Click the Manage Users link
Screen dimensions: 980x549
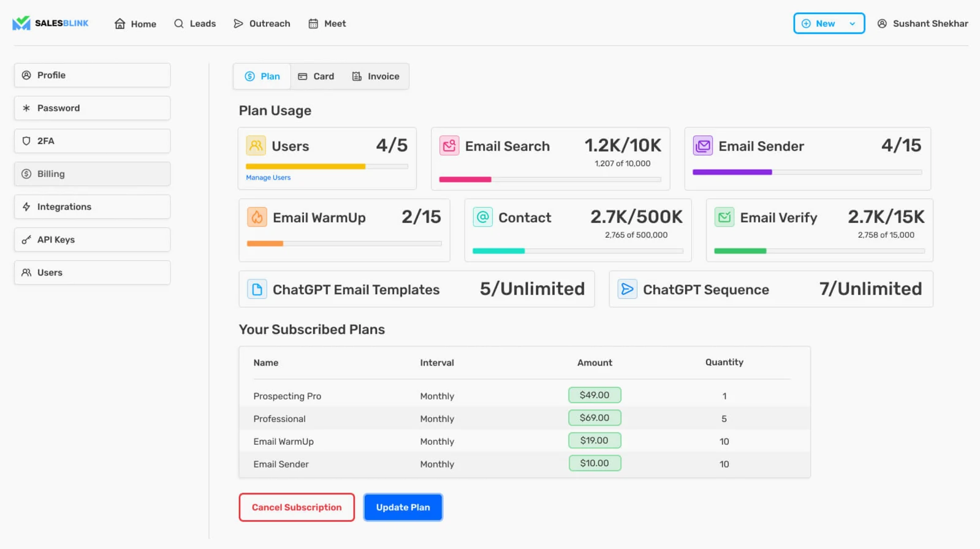(x=268, y=178)
